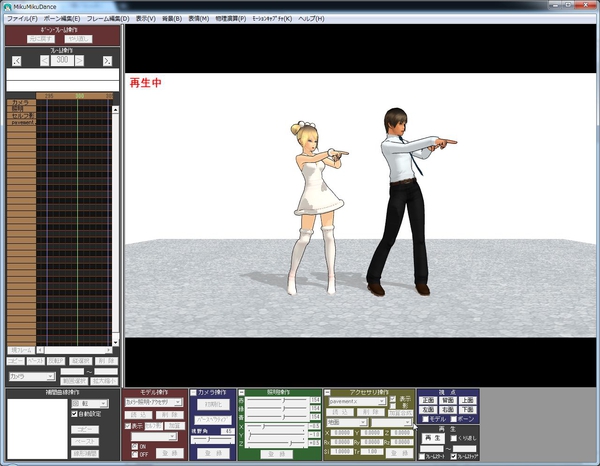Screen dimensions: 600x466
Task: Open the pavement.x accessory dropdown
Action: (x=357, y=401)
